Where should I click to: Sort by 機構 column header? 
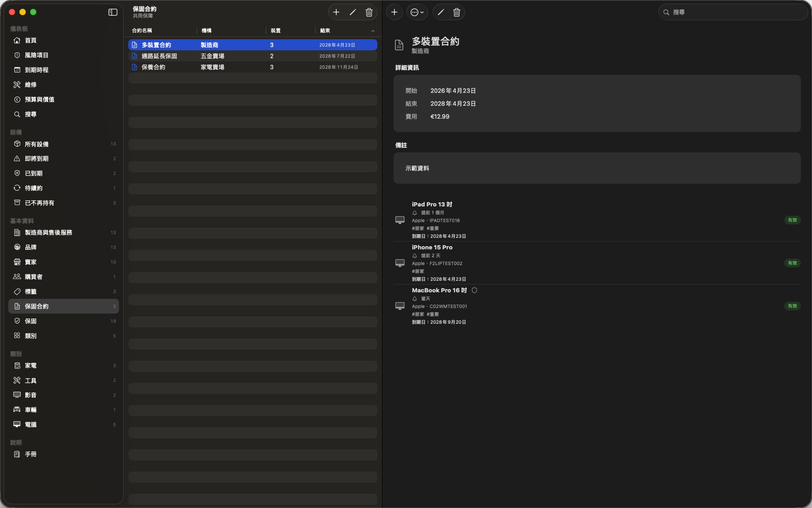[232, 30]
